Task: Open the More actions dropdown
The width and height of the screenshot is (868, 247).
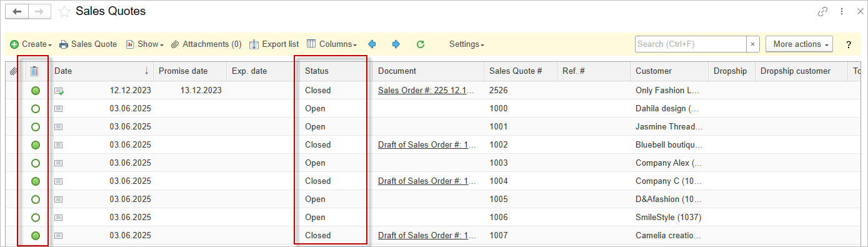Action: pos(799,44)
